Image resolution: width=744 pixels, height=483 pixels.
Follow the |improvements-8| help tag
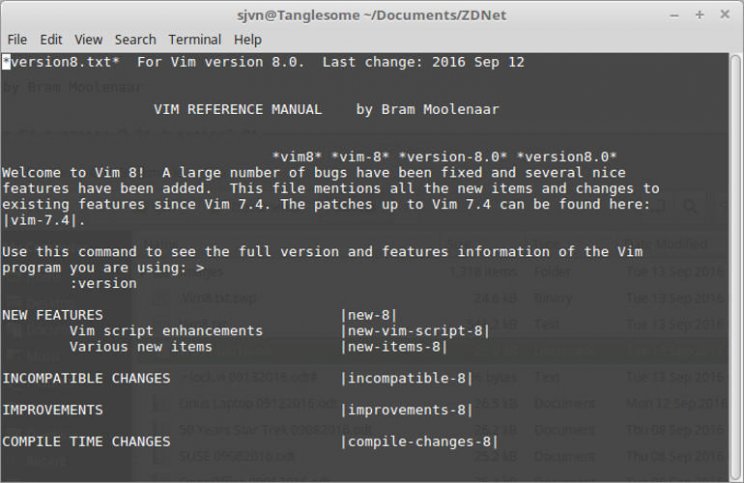407,410
